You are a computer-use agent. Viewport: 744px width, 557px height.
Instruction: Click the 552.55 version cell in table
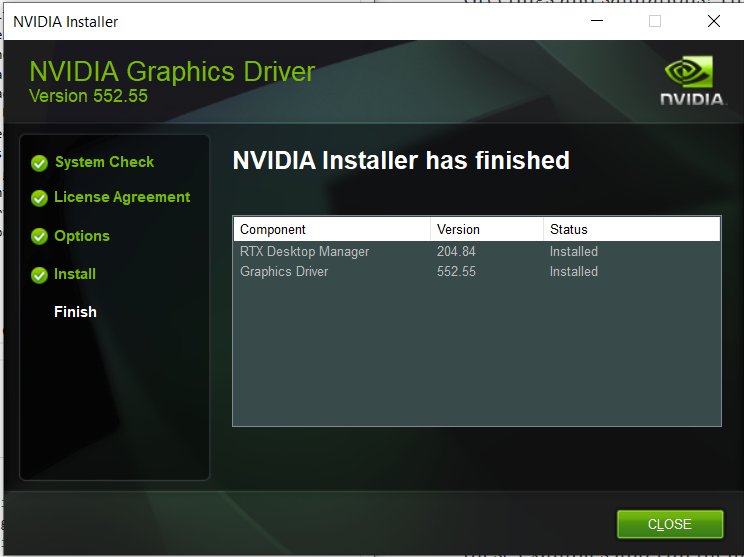click(456, 271)
